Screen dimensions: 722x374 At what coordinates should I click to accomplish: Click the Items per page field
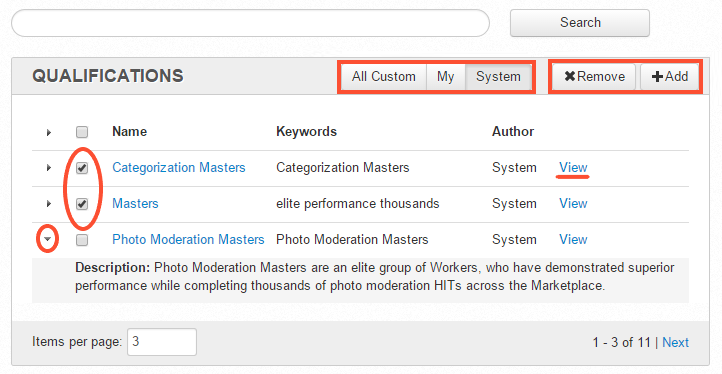pos(162,342)
